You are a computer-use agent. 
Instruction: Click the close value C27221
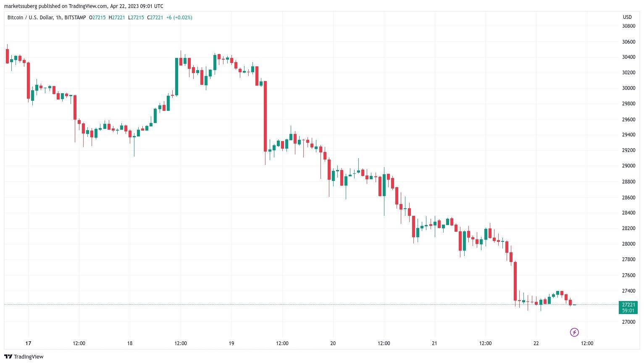pyautogui.click(x=155, y=18)
